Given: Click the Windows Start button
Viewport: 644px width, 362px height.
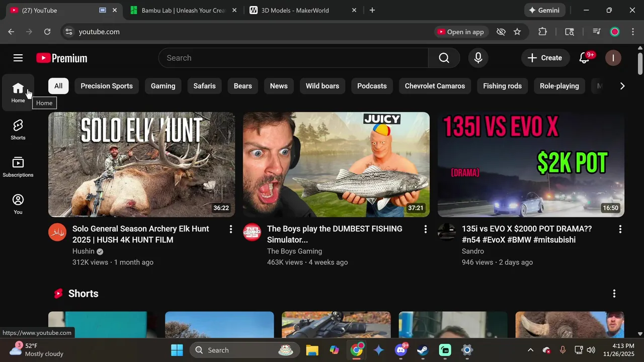Looking at the screenshot, I should click(x=177, y=350).
